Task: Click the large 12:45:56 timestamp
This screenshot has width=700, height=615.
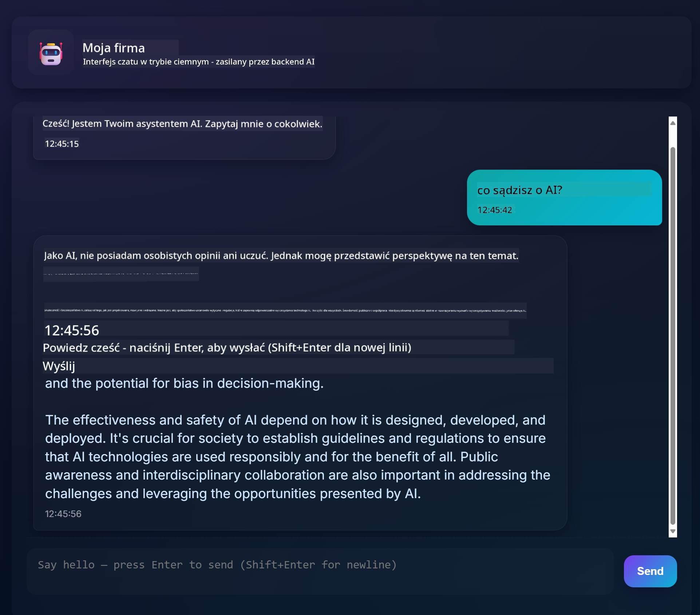Action: 72,330
